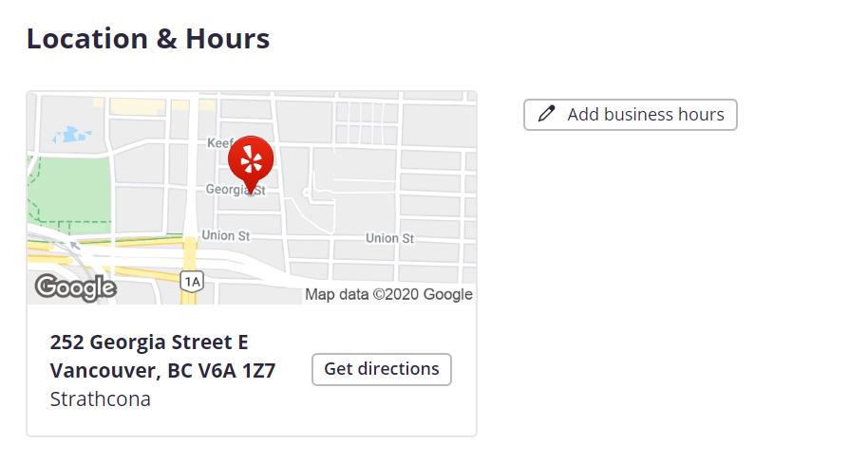Click the red Yelp map pin marker
The width and height of the screenshot is (868, 463).
pos(251,161)
